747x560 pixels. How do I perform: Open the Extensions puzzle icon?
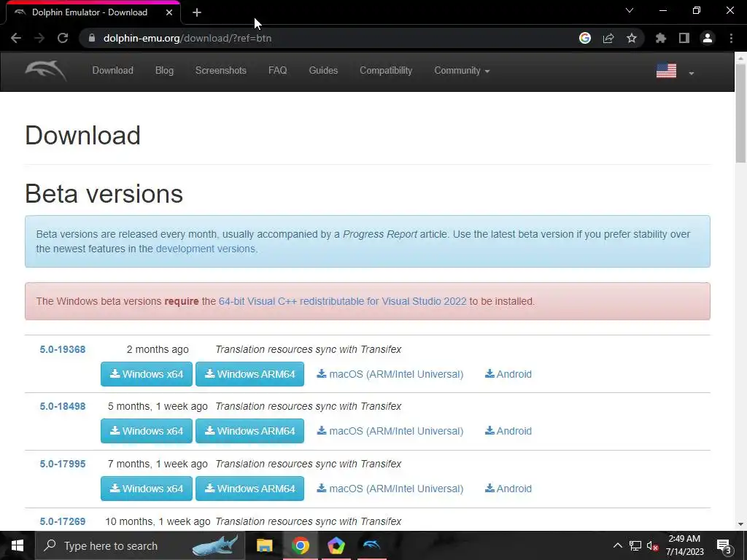pyautogui.click(x=661, y=38)
